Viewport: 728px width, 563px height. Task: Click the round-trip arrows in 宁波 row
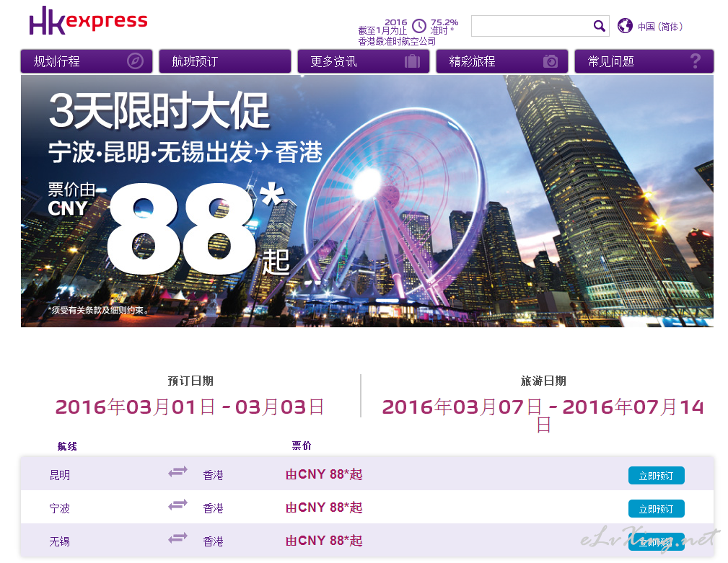(x=177, y=506)
